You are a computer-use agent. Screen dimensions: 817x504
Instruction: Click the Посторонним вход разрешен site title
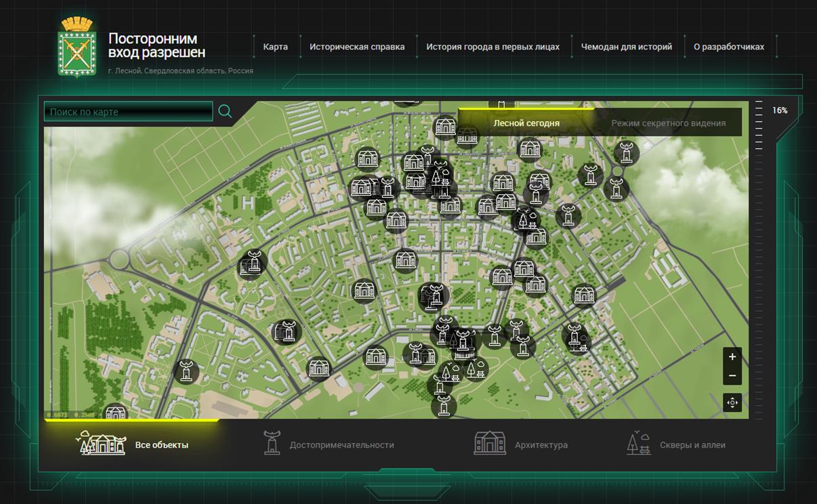pyautogui.click(x=156, y=45)
